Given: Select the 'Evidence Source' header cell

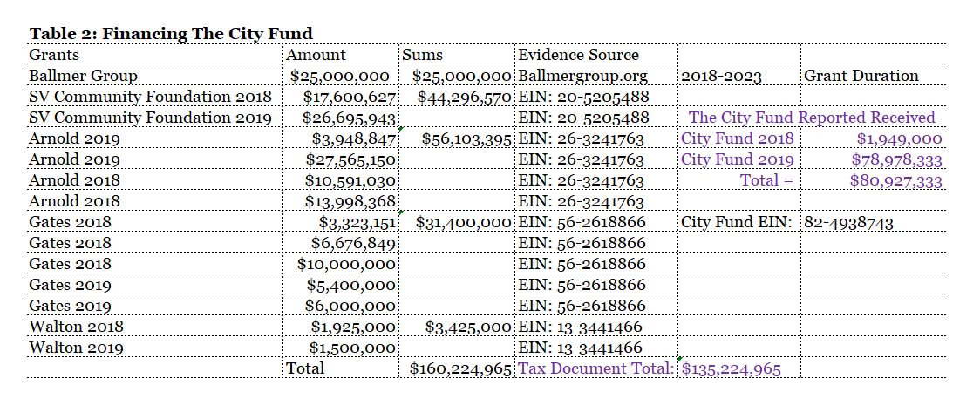Looking at the screenshot, I should pos(578,55).
